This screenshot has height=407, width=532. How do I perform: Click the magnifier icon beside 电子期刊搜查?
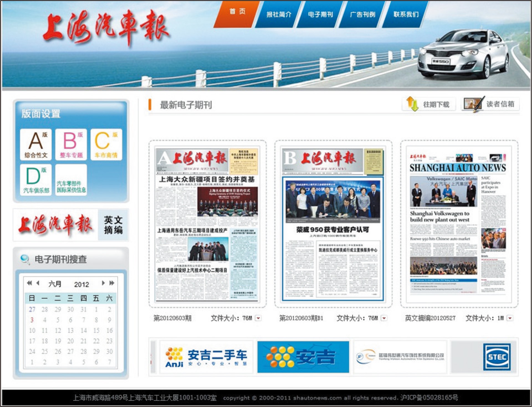[25, 259]
